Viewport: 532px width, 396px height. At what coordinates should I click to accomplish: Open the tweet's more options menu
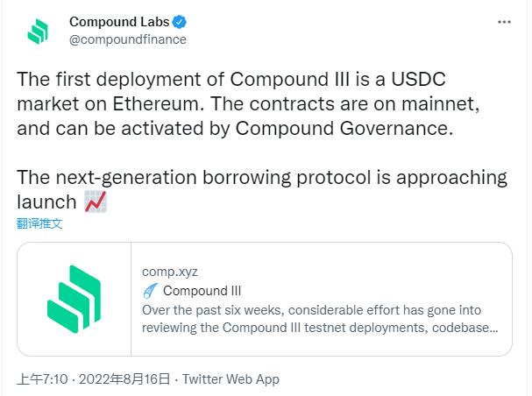coord(503,21)
